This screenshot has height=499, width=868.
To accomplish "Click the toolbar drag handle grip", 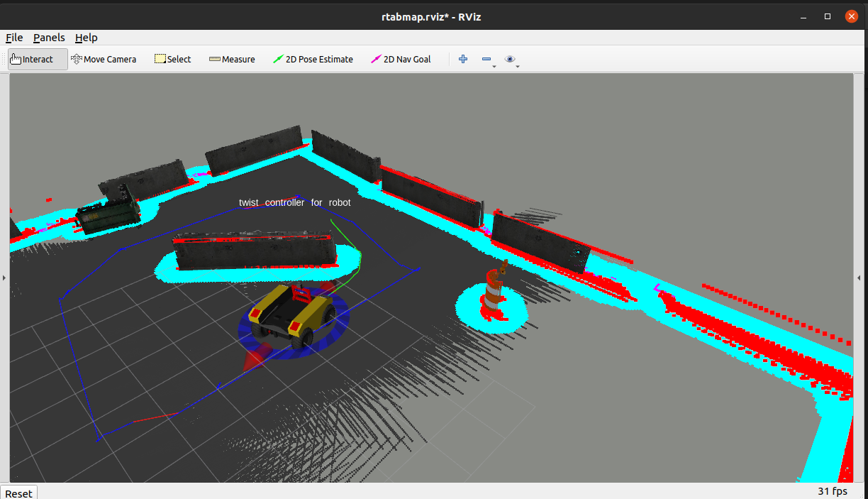I will pyautogui.click(x=4, y=60).
